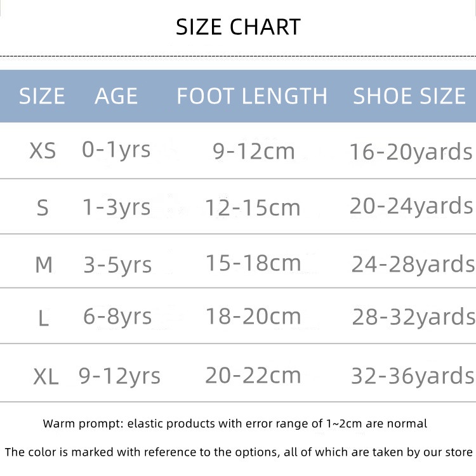Click the 16-20yards shoe size cell

[x=411, y=152]
